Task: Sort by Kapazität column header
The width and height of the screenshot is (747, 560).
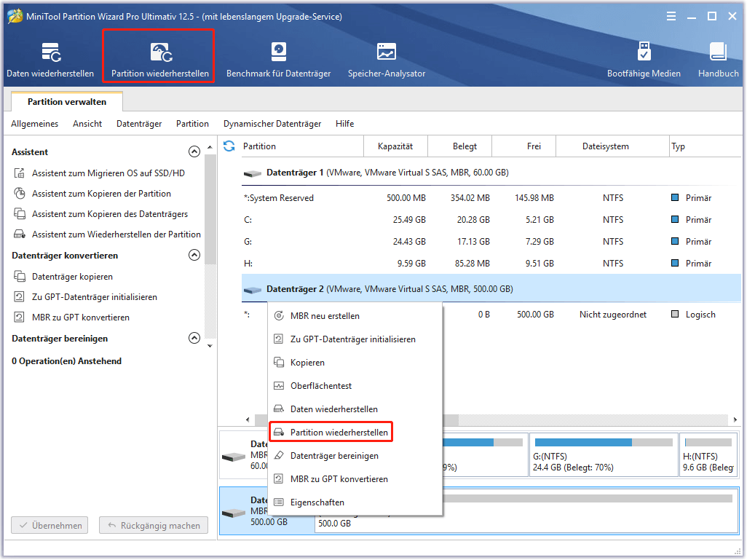Action: point(395,146)
